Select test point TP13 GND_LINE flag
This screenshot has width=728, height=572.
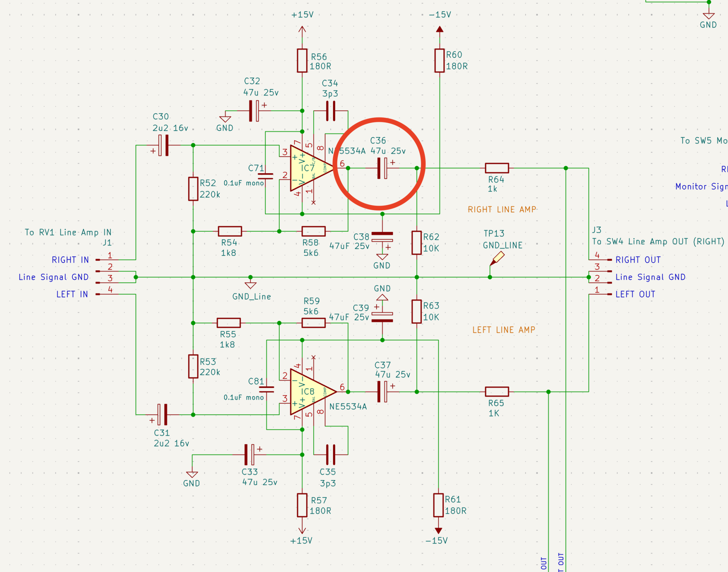pos(497,258)
